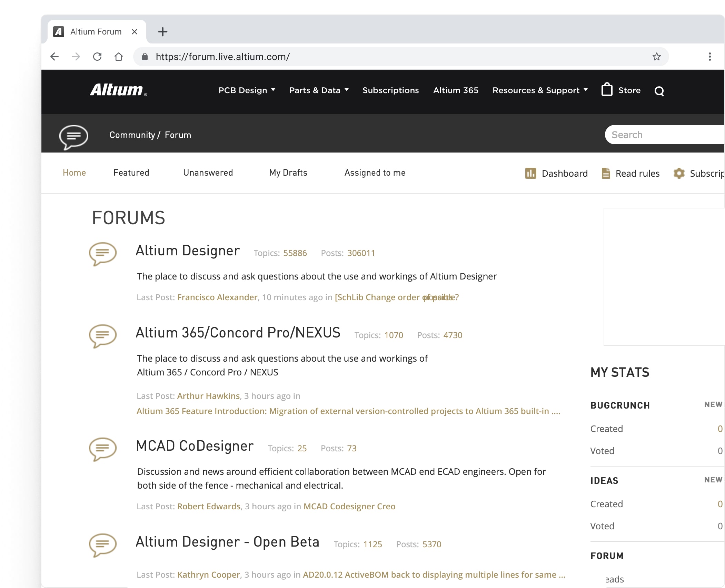Click the Read rules document icon
The width and height of the screenshot is (725, 588).
[x=606, y=173]
